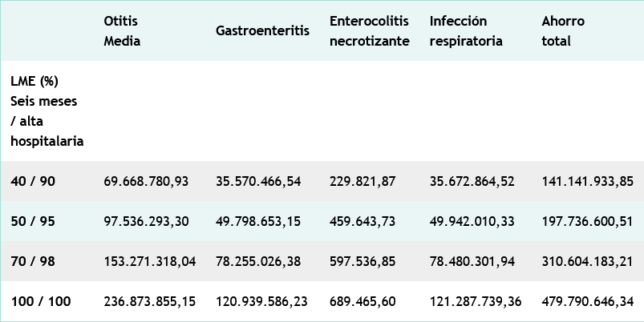Click the 70 / 98 row label

tap(33, 261)
